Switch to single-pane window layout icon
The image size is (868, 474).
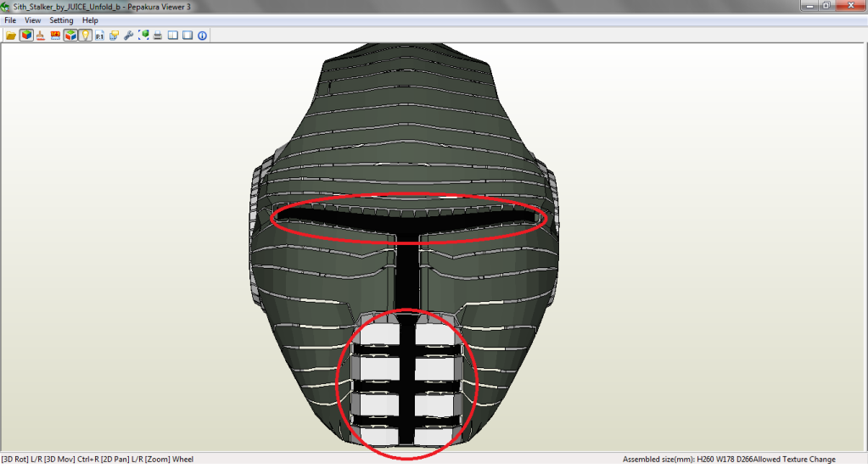tap(188, 36)
